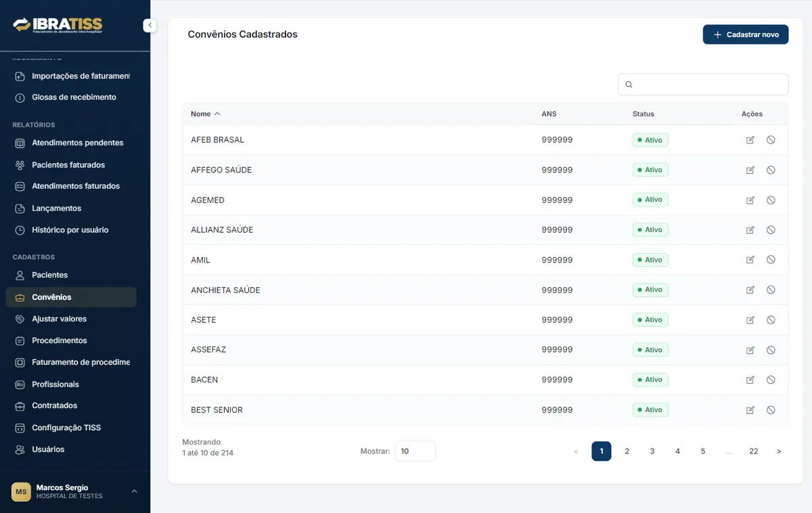Block the ASSEFAZ convênio
The height and width of the screenshot is (513, 812).
pos(771,350)
